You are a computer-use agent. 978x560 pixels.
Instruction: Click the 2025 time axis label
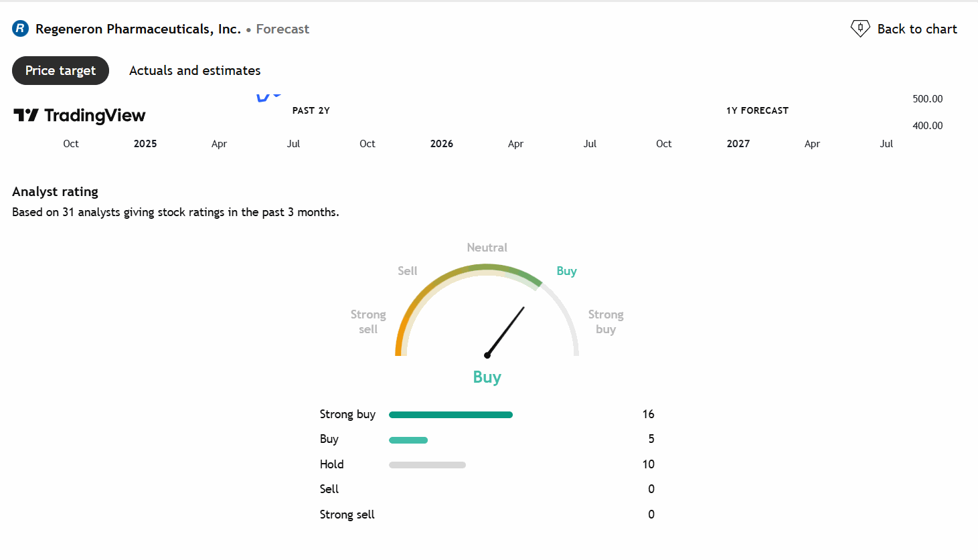145,144
